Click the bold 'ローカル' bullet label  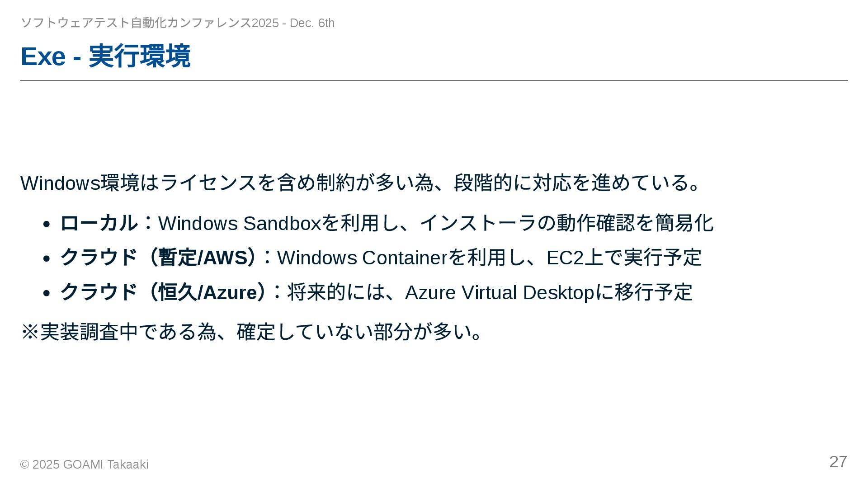[x=99, y=223]
